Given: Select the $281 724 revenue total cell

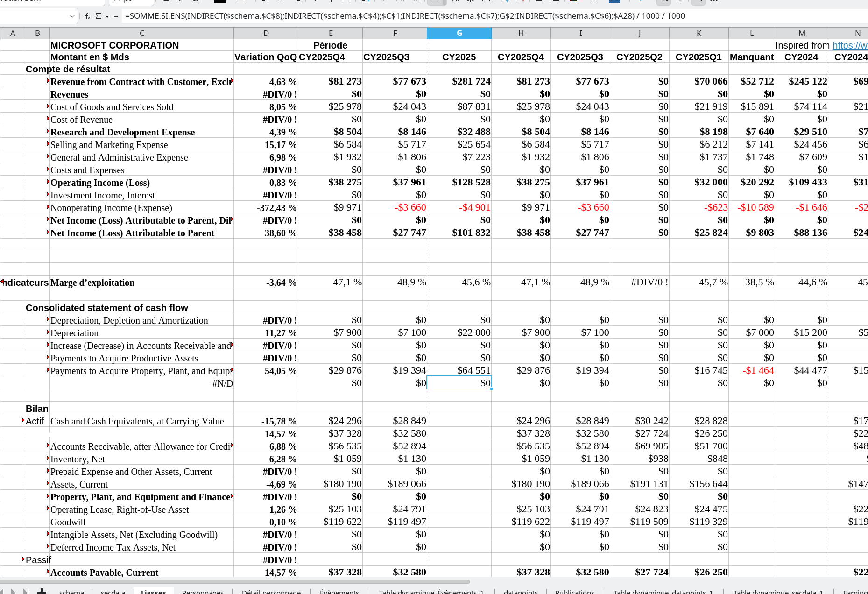Looking at the screenshot, I should pyautogui.click(x=459, y=82).
